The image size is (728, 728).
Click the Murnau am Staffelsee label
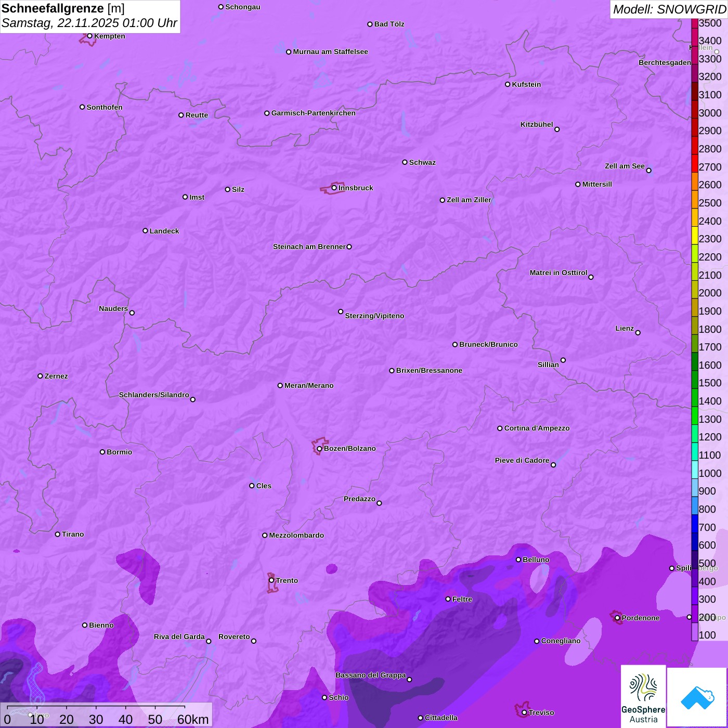click(331, 51)
